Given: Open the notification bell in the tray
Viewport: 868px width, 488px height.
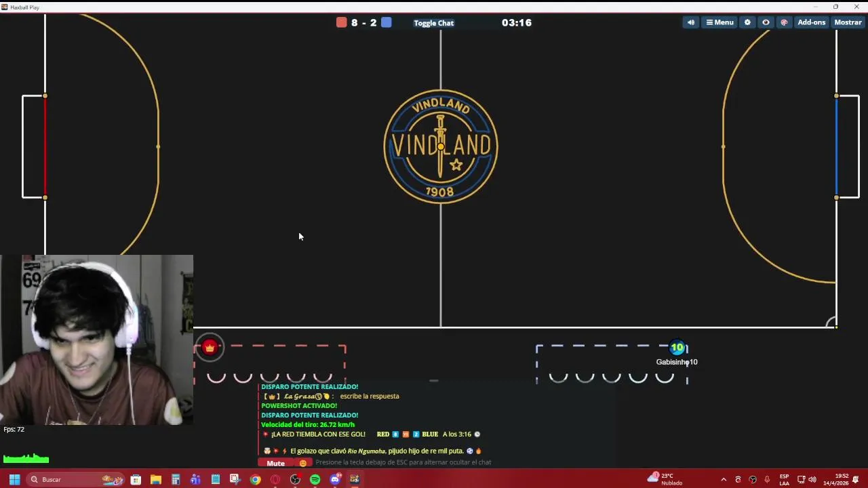Looking at the screenshot, I should point(856,479).
